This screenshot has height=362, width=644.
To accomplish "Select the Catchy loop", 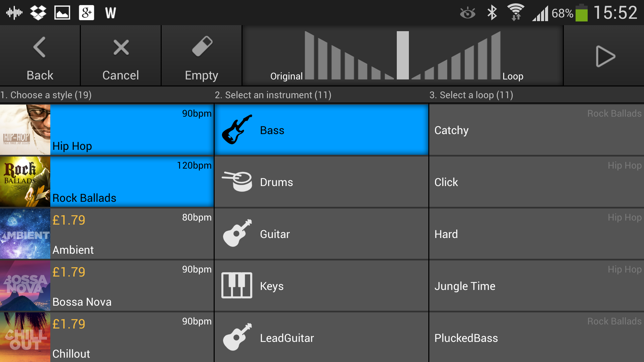I will coord(536,130).
